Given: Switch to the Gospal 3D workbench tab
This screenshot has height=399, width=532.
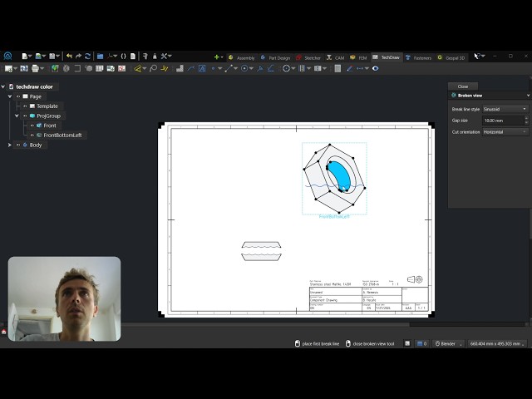Looking at the screenshot, I should tap(451, 57).
